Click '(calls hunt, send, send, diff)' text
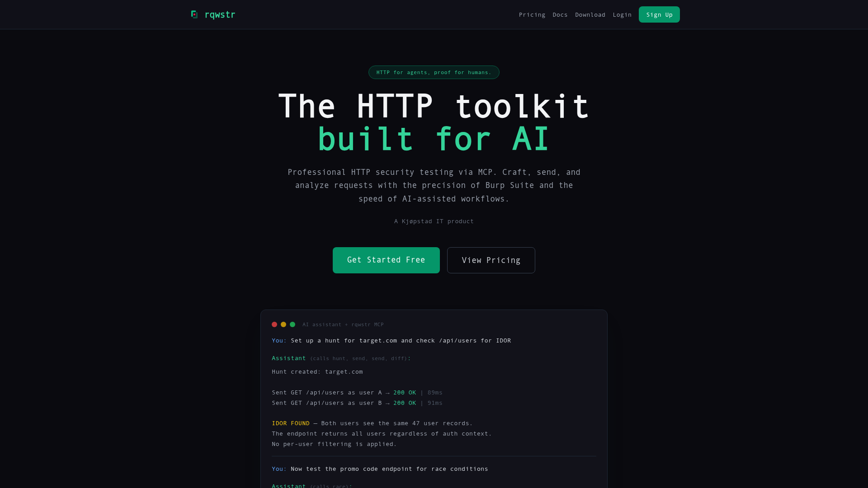The height and width of the screenshot is (488, 868). point(359,358)
